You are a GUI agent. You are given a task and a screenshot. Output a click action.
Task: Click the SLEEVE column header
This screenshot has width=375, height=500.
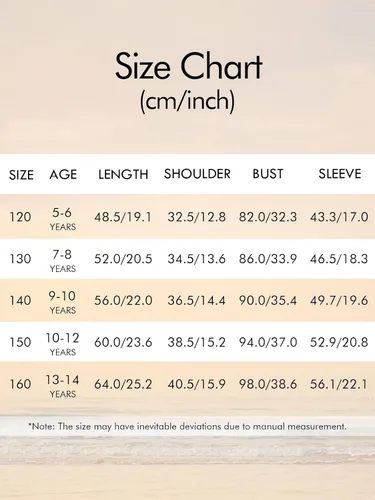(x=340, y=174)
